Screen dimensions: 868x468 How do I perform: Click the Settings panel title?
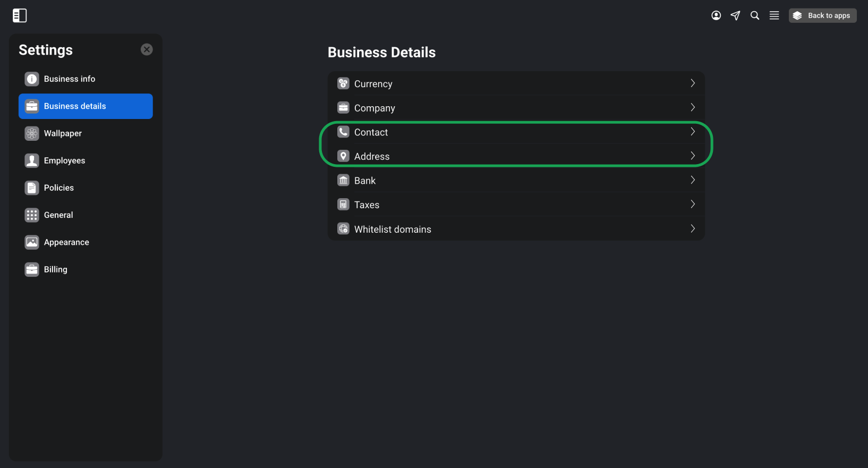[x=46, y=50]
